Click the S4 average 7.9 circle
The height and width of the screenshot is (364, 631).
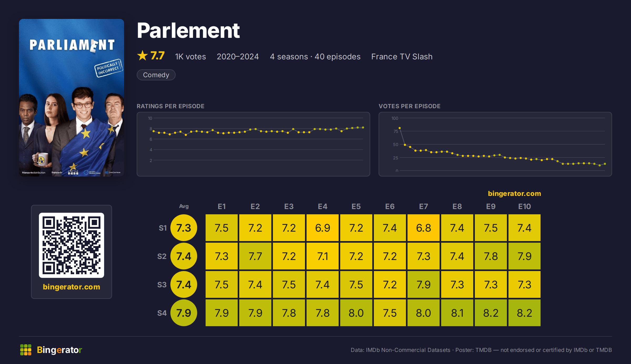[x=184, y=313]
